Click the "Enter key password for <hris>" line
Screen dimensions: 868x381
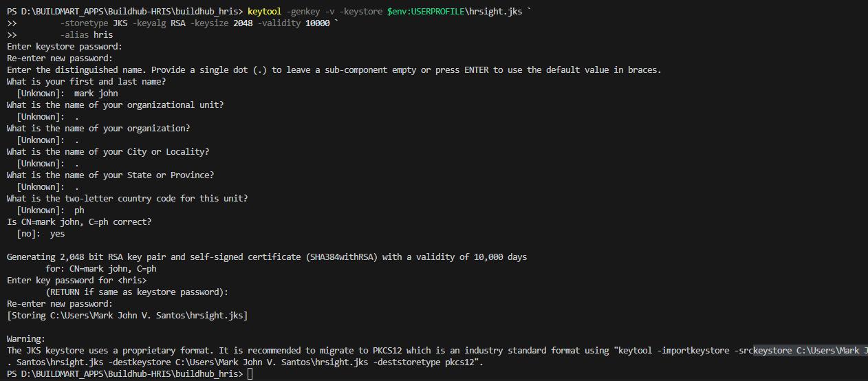[76, 281]
